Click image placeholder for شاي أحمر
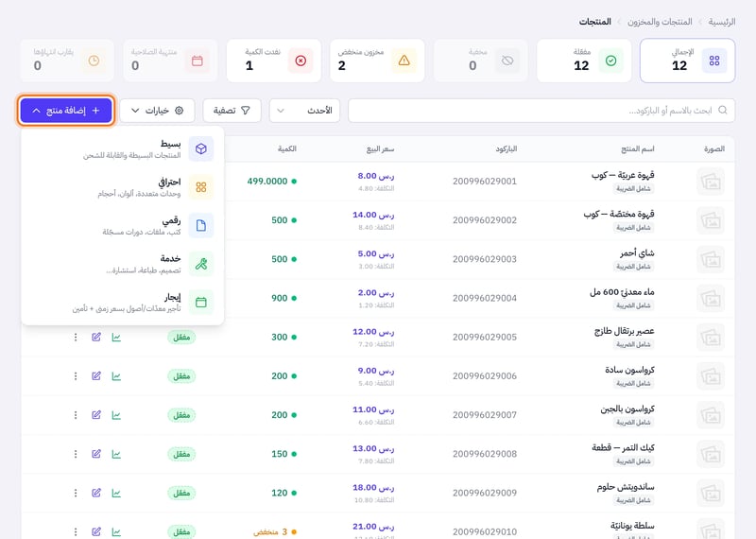756x539 pixels. tap(711, 259)
